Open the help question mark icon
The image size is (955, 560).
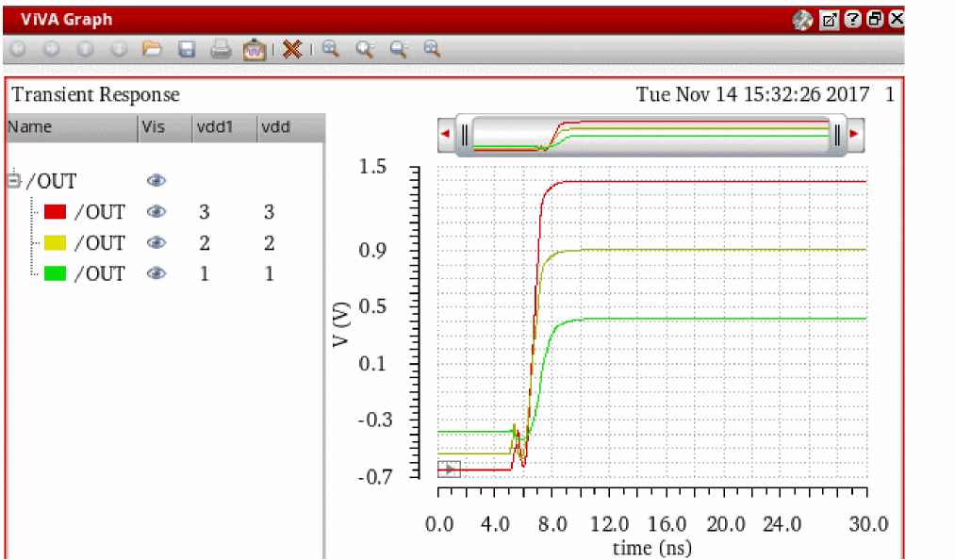(x=852, y=19)
